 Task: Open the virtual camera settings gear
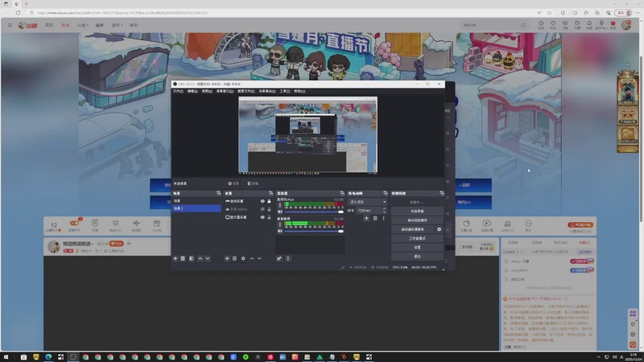pos(439,229)
